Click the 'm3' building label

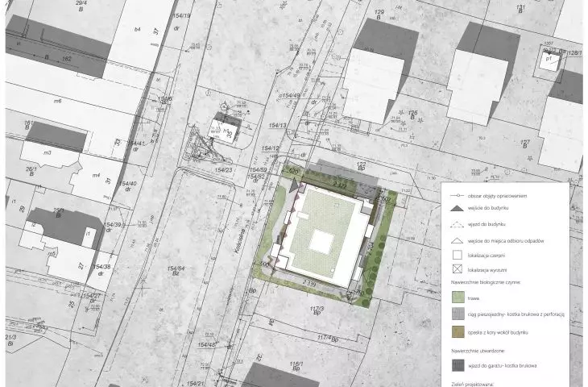tap(48, 152)
